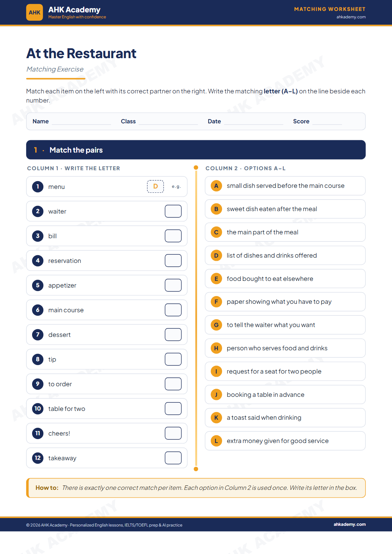The image size is (392, 554).
Task: Click the AHK logo badge
Action: 35,12
